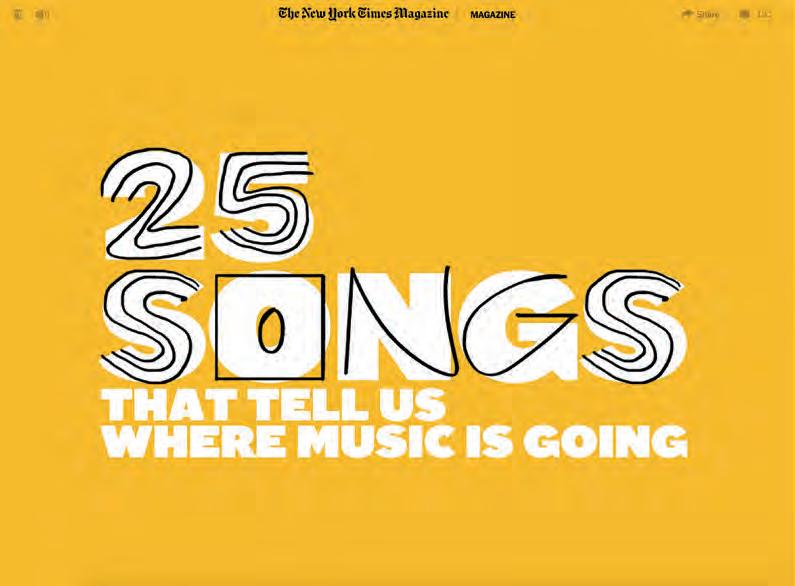795x586 pixels.
Task: Click the boxed letter O in SONGS
Action: (270, 327)
